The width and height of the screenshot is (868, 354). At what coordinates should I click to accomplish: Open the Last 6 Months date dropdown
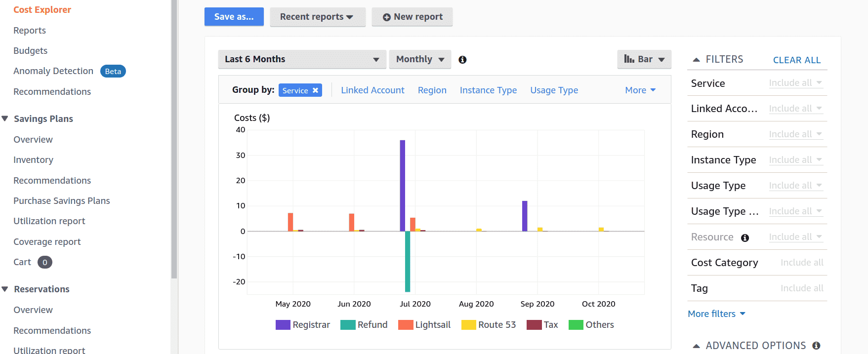click(302, 59)
